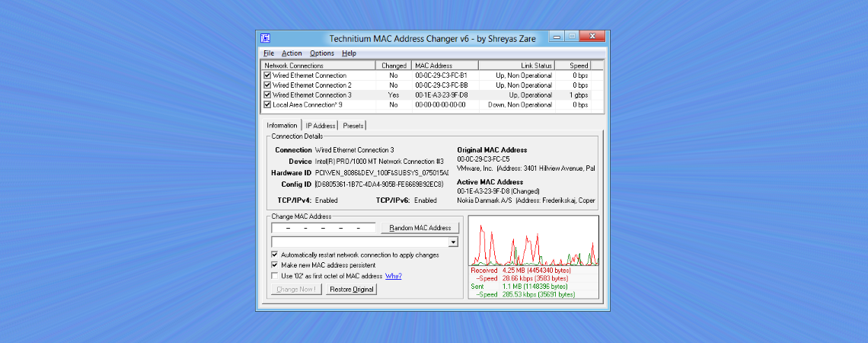Sort by MAC Address column header
This screenshot has width=868, height=343.
[445, 66]
